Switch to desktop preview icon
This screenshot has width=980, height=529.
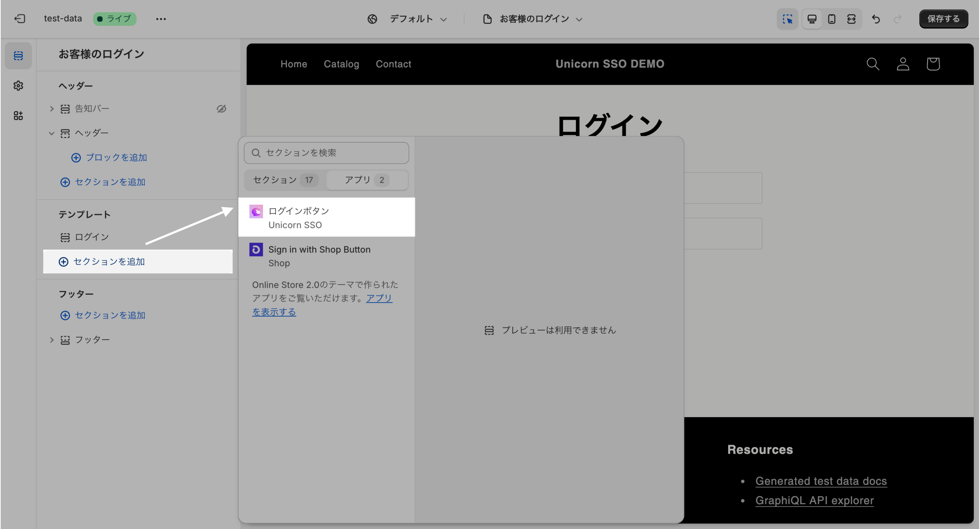click(x=812, y=19)
